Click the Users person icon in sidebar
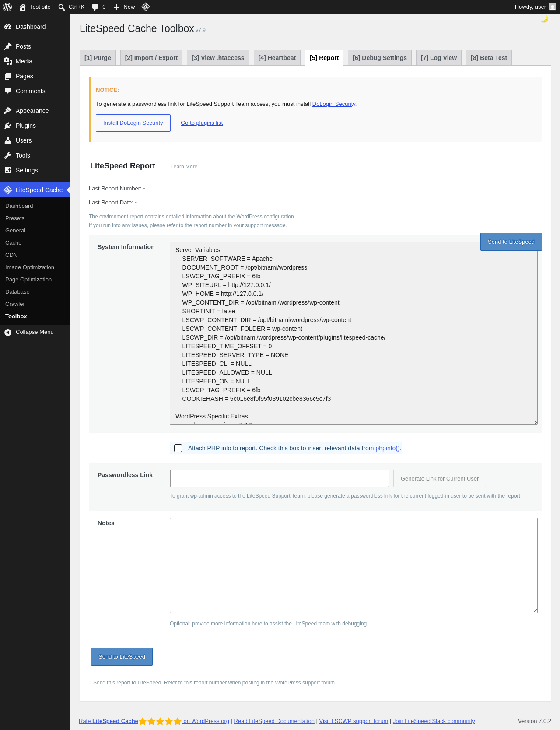 pyautogui.click(x=8, y=140)
